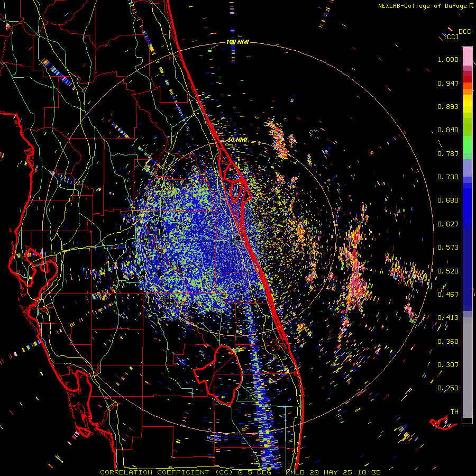
Task: Click the gray bottom segment of color bar
Action: point(467,368)
